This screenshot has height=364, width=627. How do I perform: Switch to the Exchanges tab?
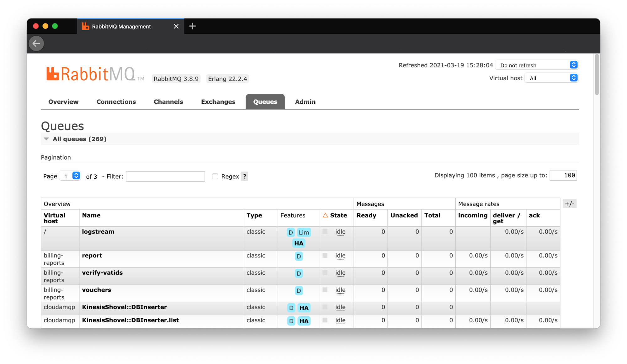[218, 102]
